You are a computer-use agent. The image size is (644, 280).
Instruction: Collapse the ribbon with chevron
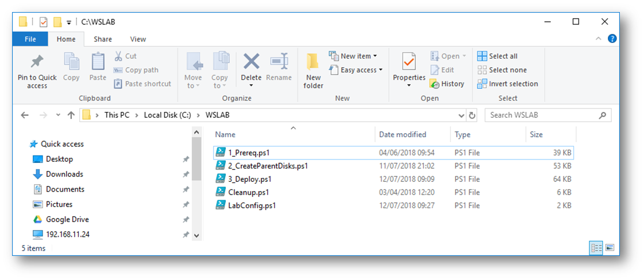point(597,39)
